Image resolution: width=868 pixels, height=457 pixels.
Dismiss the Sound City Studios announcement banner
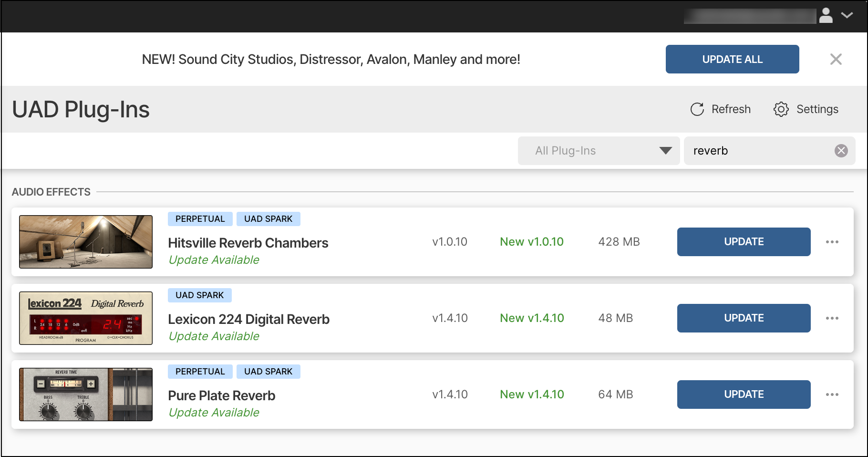[x=836, y=59]
